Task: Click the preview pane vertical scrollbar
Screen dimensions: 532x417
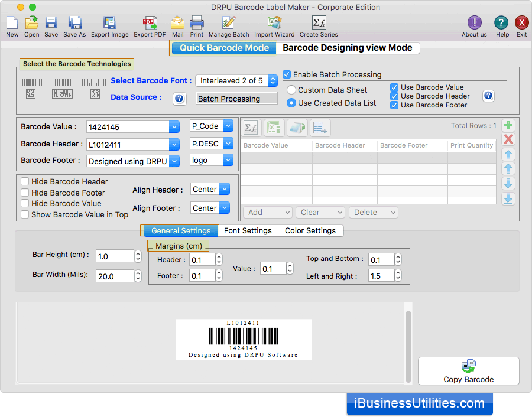Action: 408,346
